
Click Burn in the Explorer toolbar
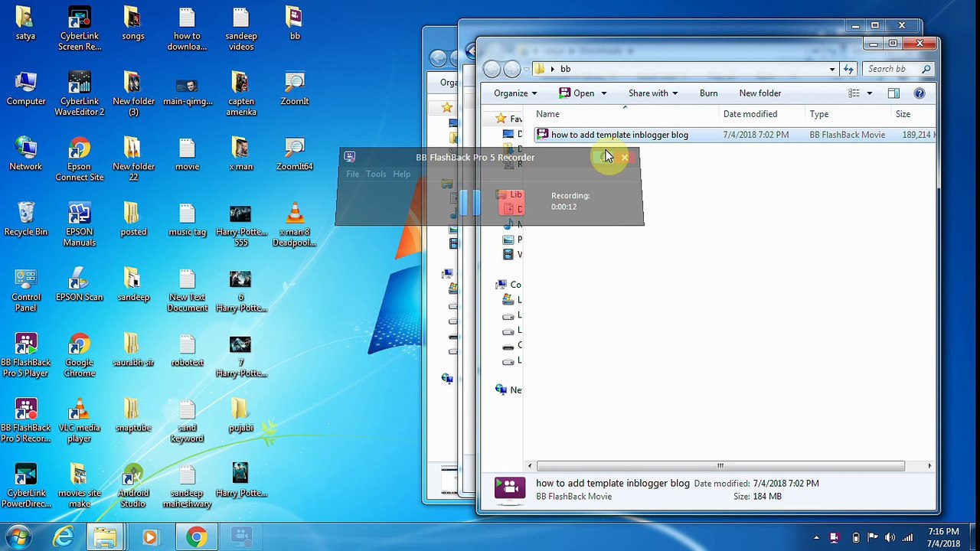point(708,93)
